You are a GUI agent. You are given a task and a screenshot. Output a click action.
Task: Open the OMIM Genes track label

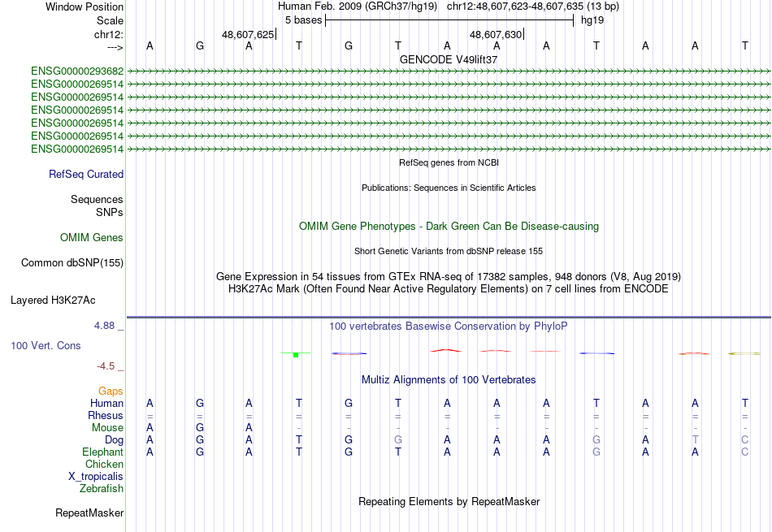pos(92,238)
